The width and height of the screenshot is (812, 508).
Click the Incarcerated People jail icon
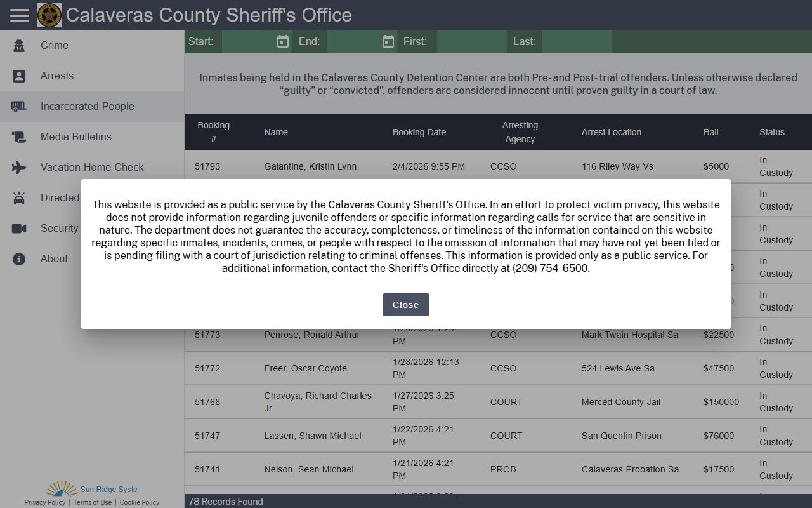(19, 107)
